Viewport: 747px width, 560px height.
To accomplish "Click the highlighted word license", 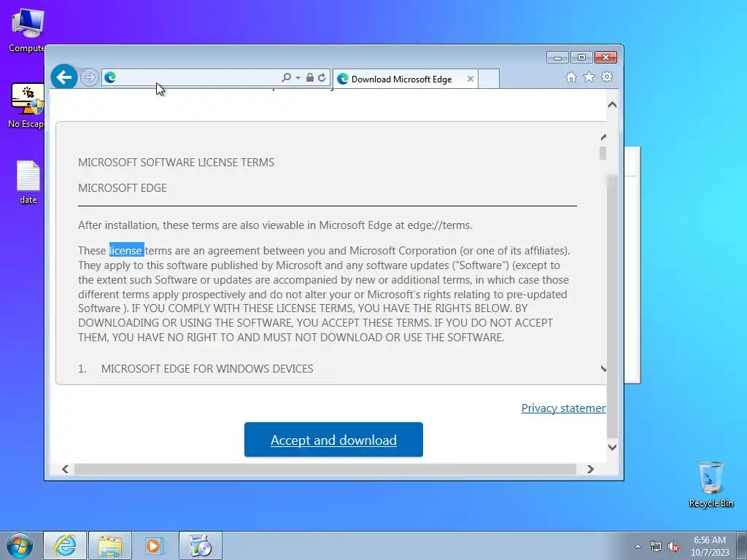I will coord(126,251).
